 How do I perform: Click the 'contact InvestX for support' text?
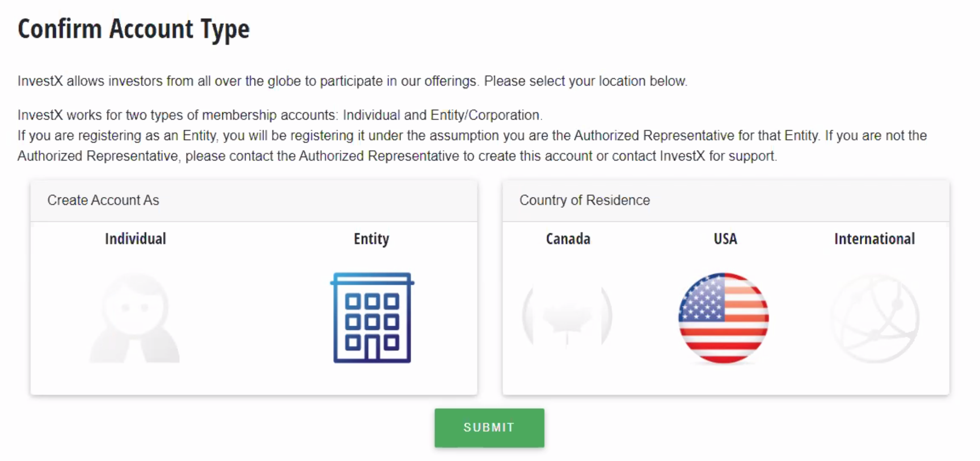694,156
